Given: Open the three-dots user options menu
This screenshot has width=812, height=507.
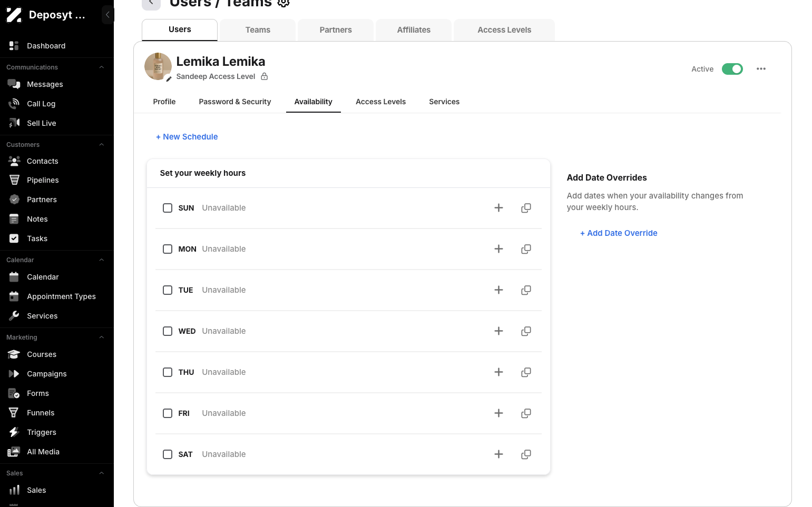Looking at the screenshot, I should tap(761, 69).
